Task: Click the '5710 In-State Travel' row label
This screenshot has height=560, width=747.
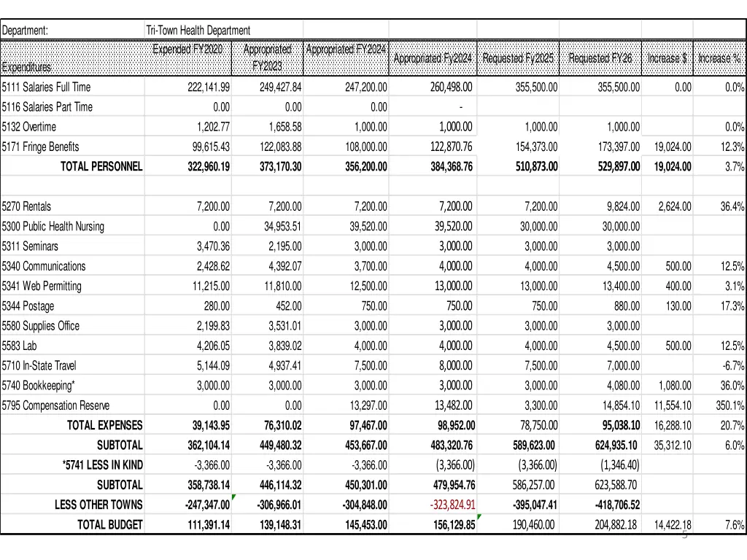Action: tap(39, 366)
